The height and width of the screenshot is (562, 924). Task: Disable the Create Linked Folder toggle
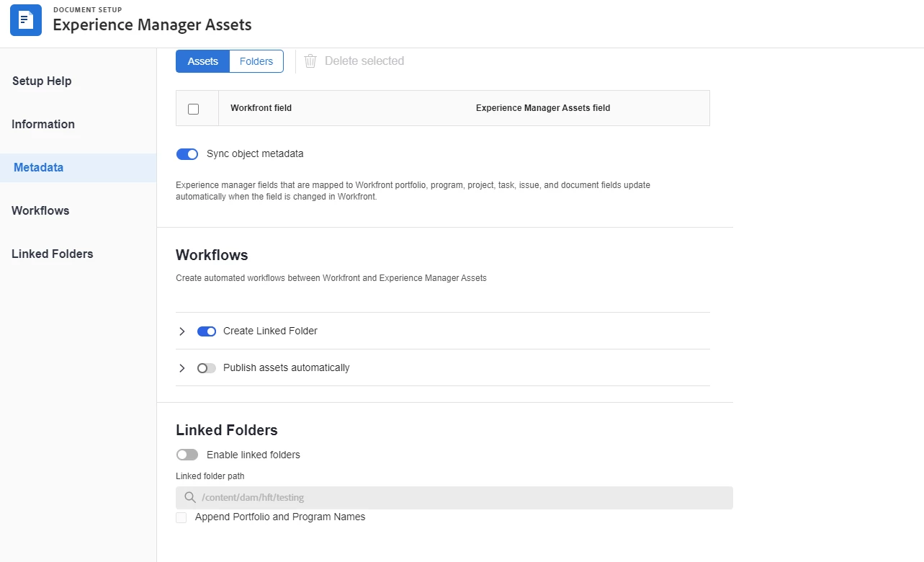click(207, 331)
